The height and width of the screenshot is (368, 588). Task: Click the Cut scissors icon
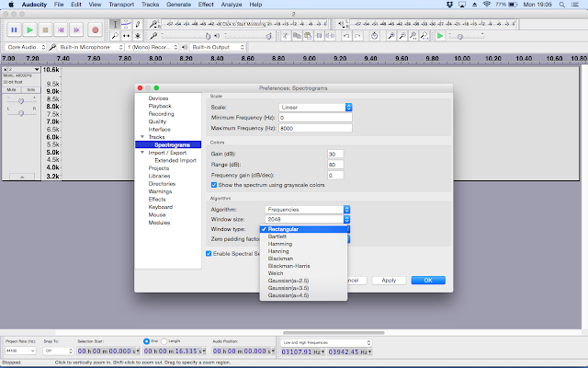pos(286,36)
